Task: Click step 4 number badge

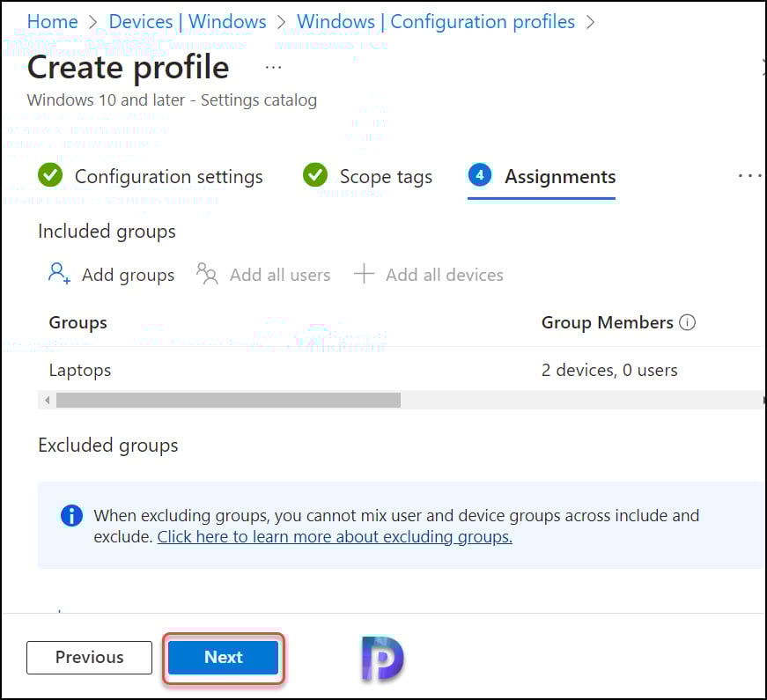Action: pos(480,175)
